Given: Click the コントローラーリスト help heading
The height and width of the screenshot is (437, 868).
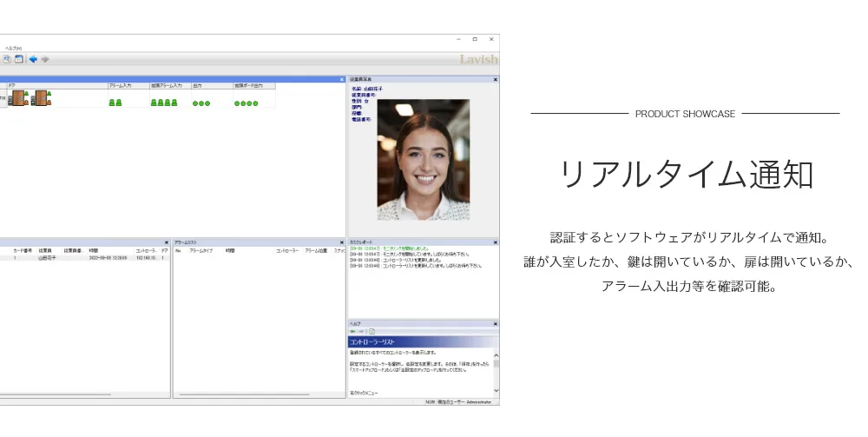Looking at the screenshot, I should 372,342.
